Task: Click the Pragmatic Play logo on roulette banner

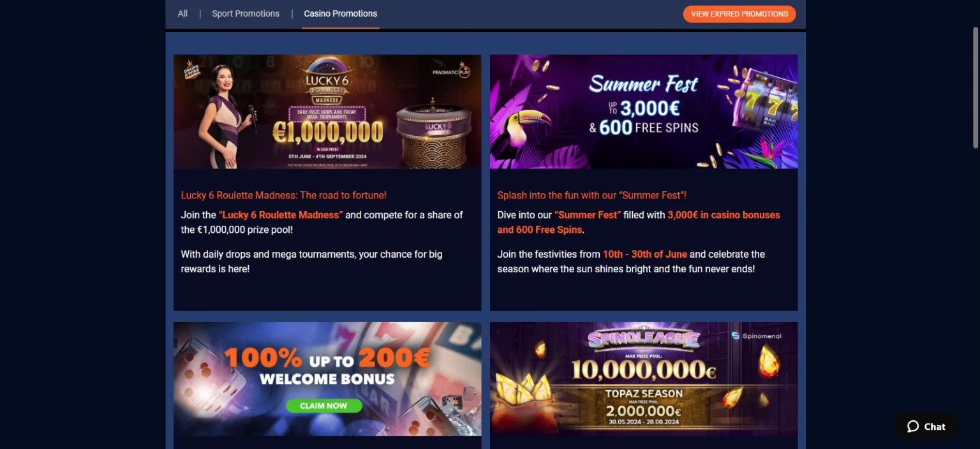Action: coord(451,72)
